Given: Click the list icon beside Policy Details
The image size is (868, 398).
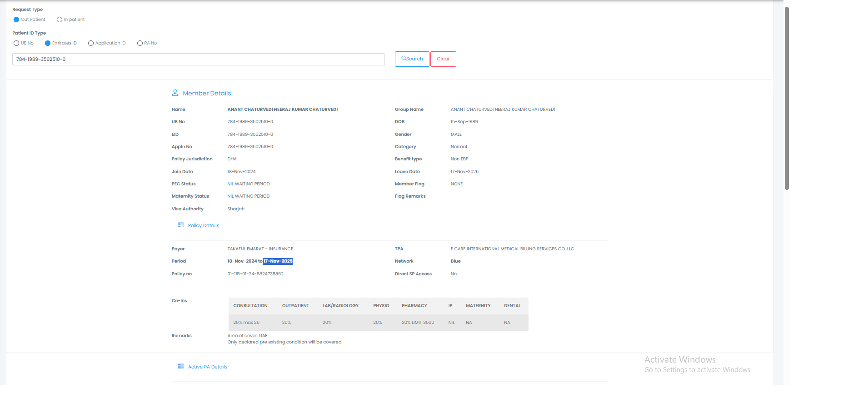Looking at the screenshot, I should pyautogui.click(x=181, y=225).
